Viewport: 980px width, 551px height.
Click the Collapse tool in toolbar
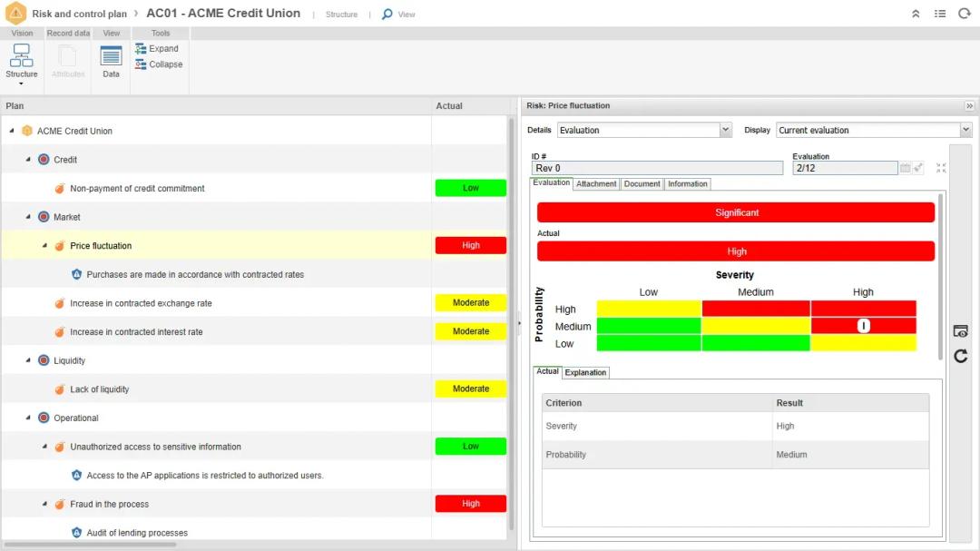[159, 64]
